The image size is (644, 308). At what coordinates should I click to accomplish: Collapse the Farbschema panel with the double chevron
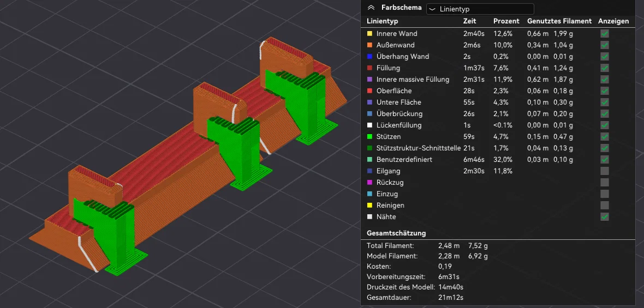point(371,8)
